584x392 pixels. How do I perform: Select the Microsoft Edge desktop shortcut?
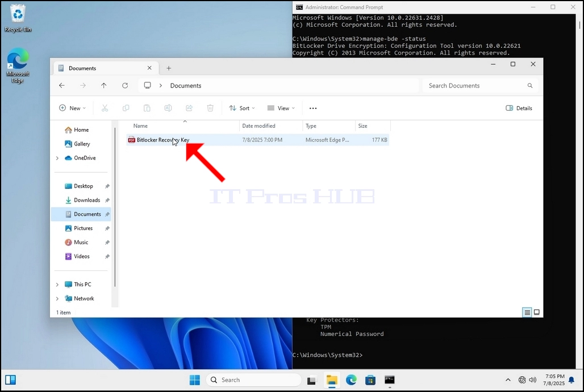tap(18, 65)
